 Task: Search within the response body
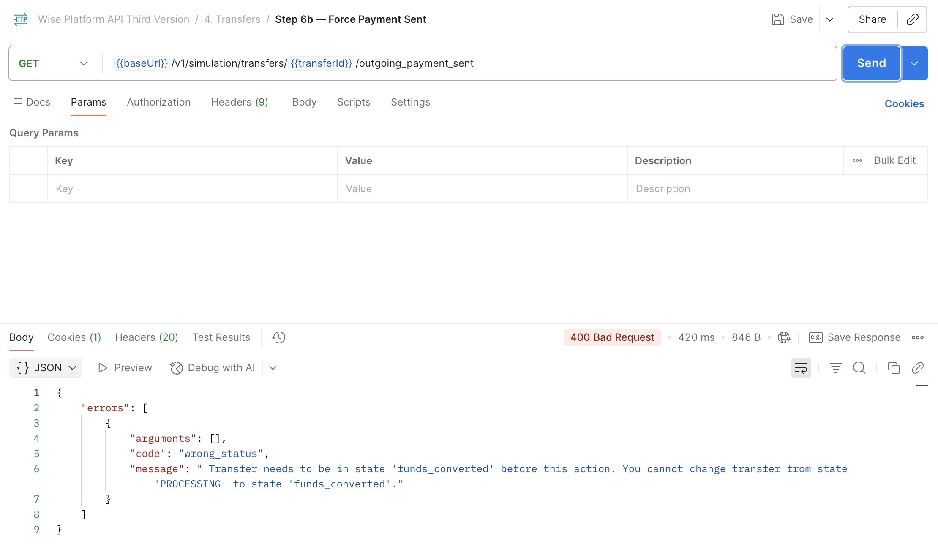tap(859, 368)
